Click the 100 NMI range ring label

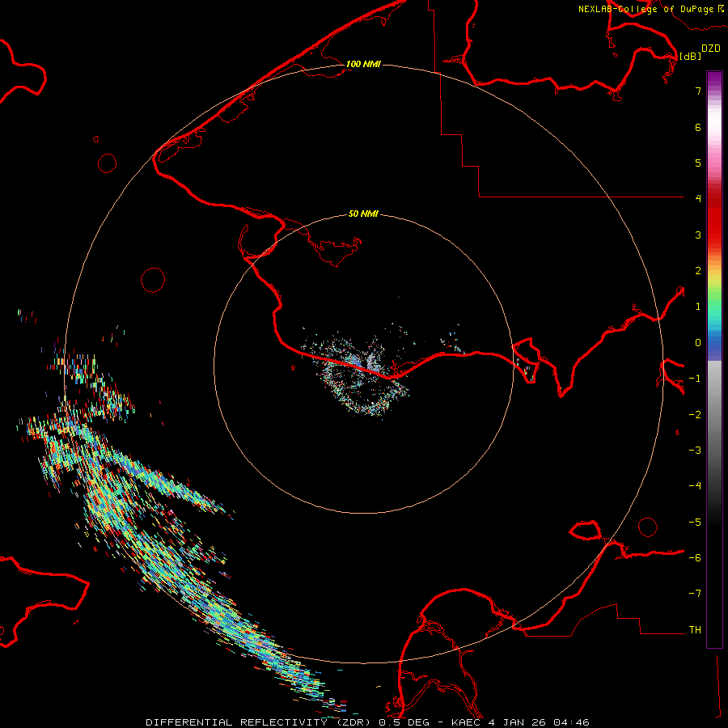pyautogui.click(x=363, y=64)
